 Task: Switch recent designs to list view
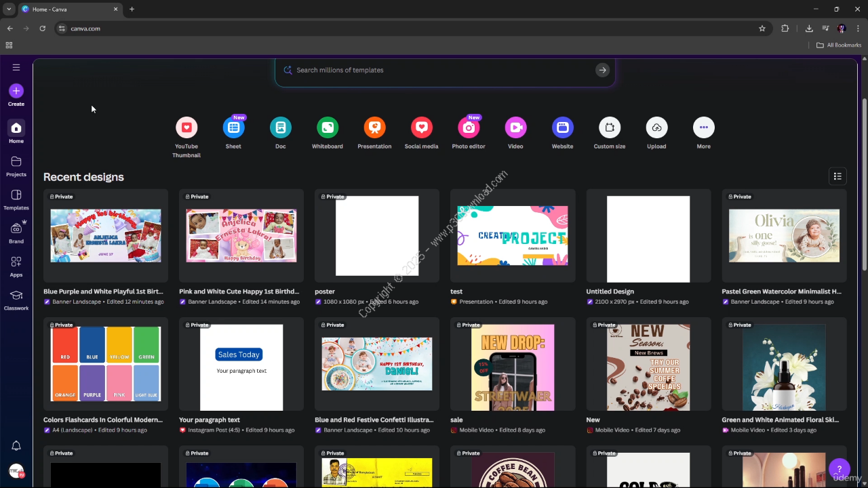(837, 176)
